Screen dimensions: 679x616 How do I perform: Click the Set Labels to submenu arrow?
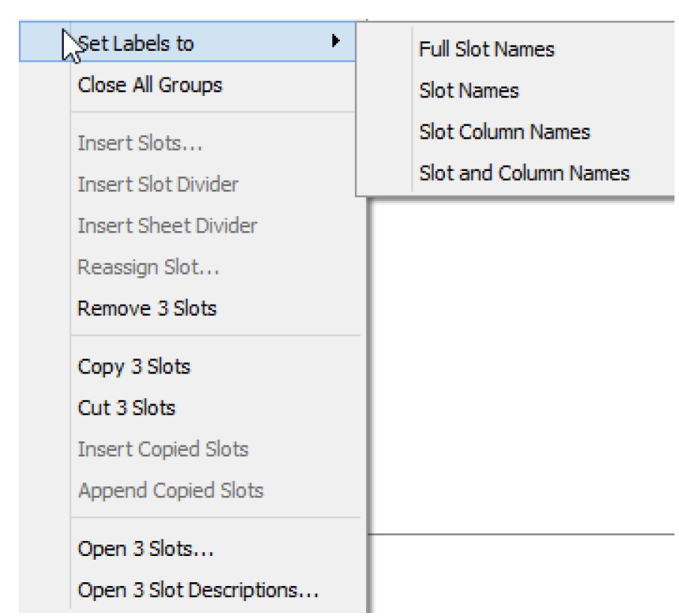(x=335, y=41)
